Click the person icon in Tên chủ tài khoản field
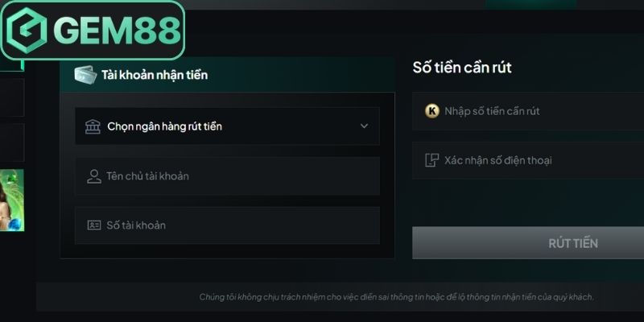The height and width of the screenshot is (322, 644). tap(94, 176)
